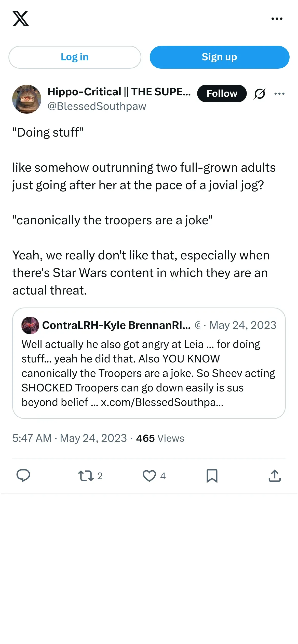Open the top-right three-dot menu
The image size is (298, 644).
[x=277, y=19]
